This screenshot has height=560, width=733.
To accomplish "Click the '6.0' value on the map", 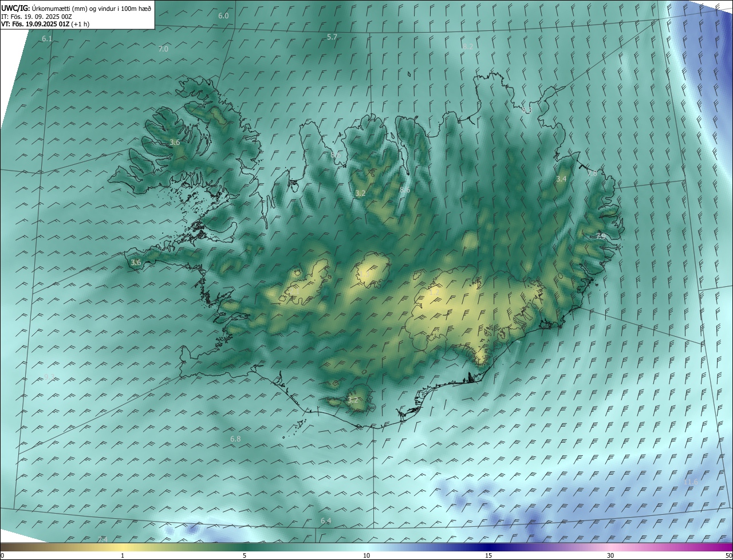I will pyautogui.click(x=223, y=16).
